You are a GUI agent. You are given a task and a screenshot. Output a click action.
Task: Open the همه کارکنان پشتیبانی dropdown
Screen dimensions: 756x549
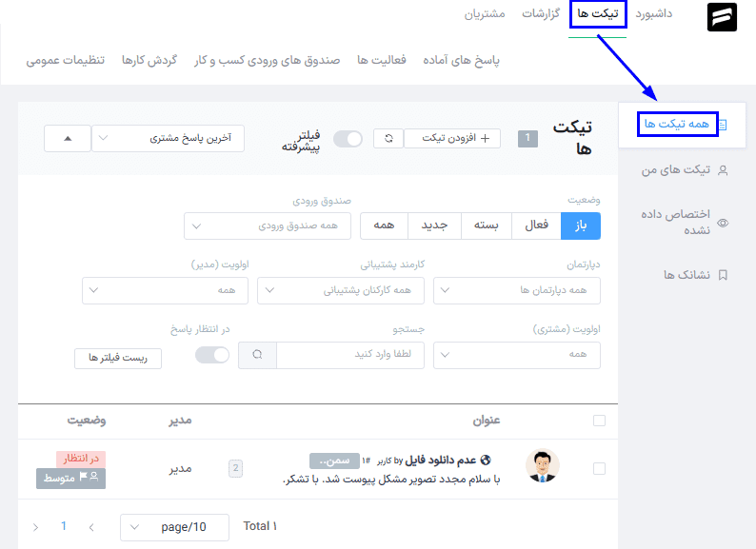(x=341, y=290)
